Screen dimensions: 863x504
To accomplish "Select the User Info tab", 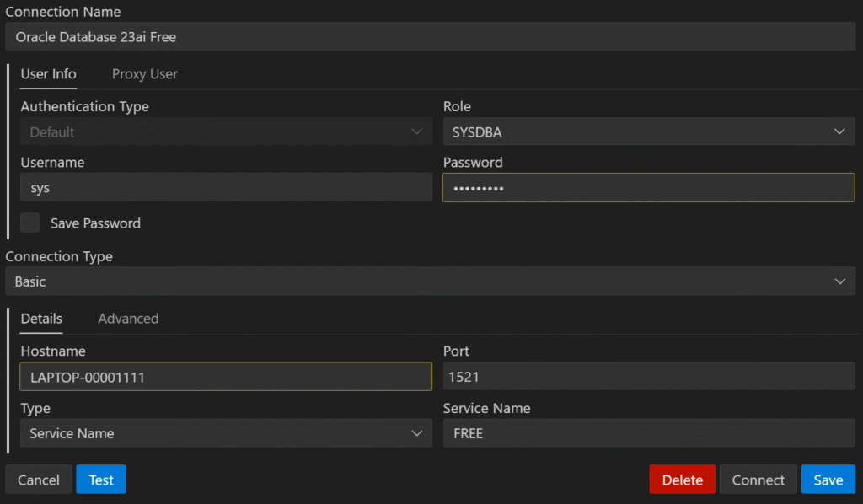I will click(48, 73).
